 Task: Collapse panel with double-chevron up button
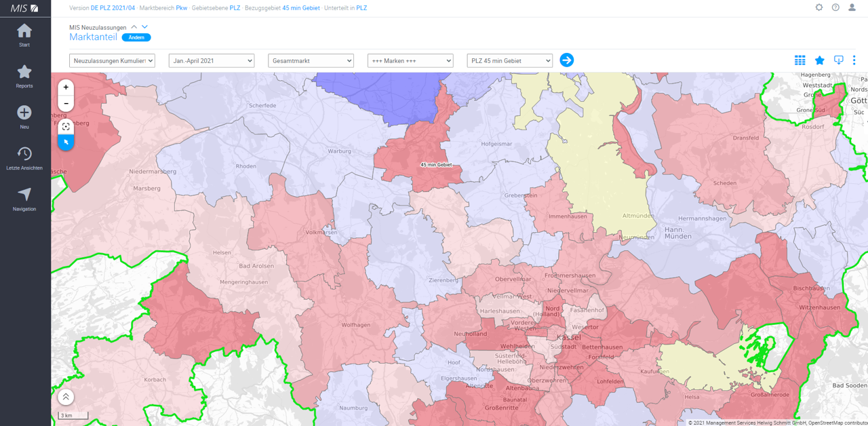[x=66, y=397]
